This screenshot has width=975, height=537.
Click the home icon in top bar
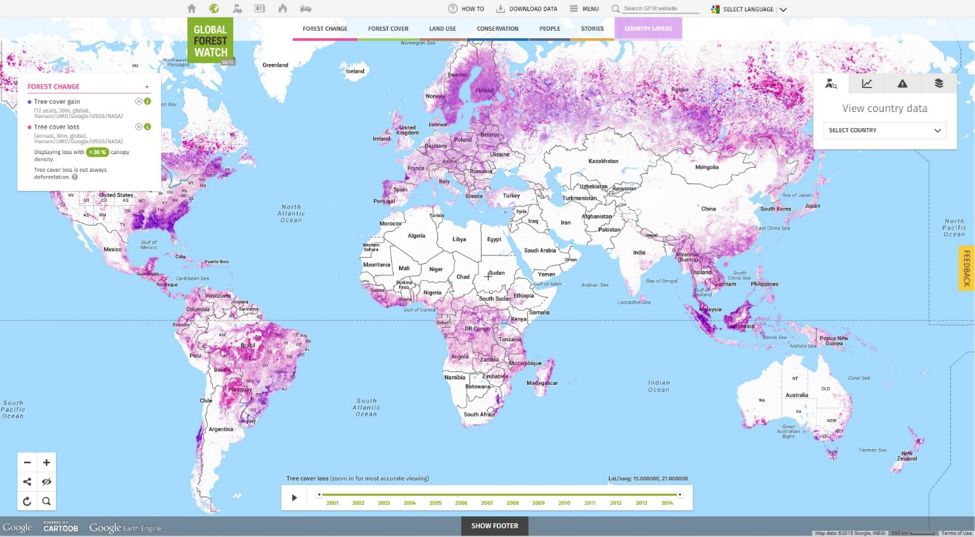point(192,9)
